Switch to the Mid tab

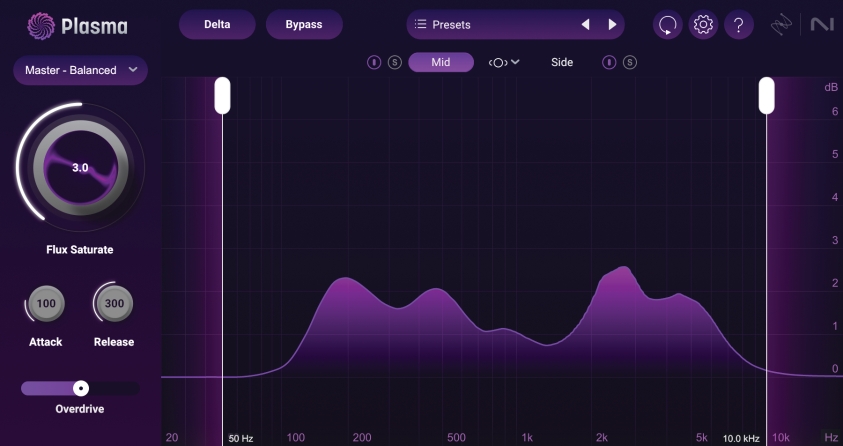coord(441,62)
